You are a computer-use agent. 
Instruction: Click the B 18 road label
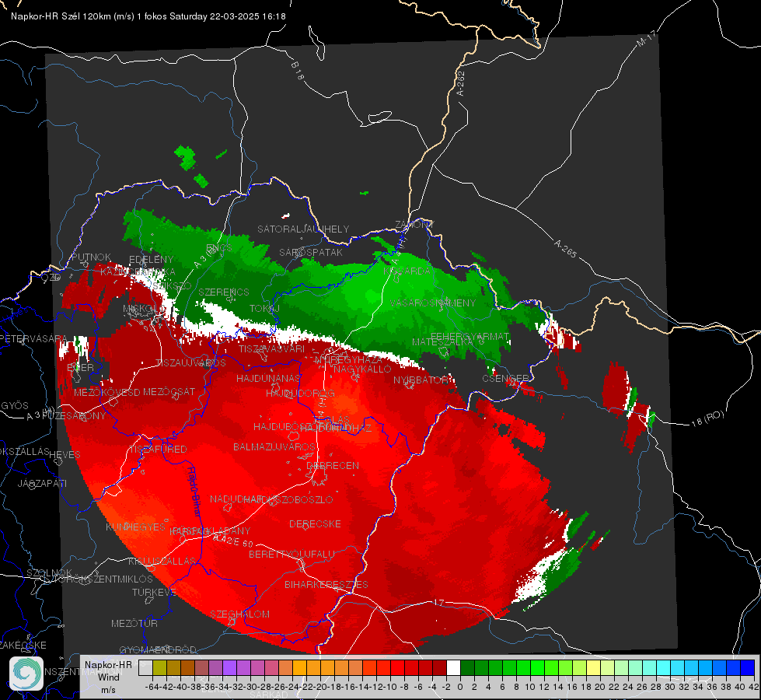298,71
